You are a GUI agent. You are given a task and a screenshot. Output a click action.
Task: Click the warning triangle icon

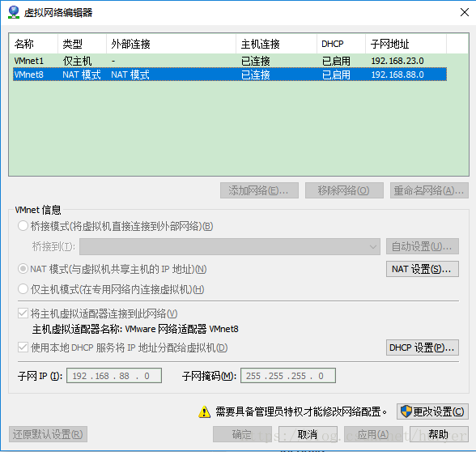click(204, 411)
